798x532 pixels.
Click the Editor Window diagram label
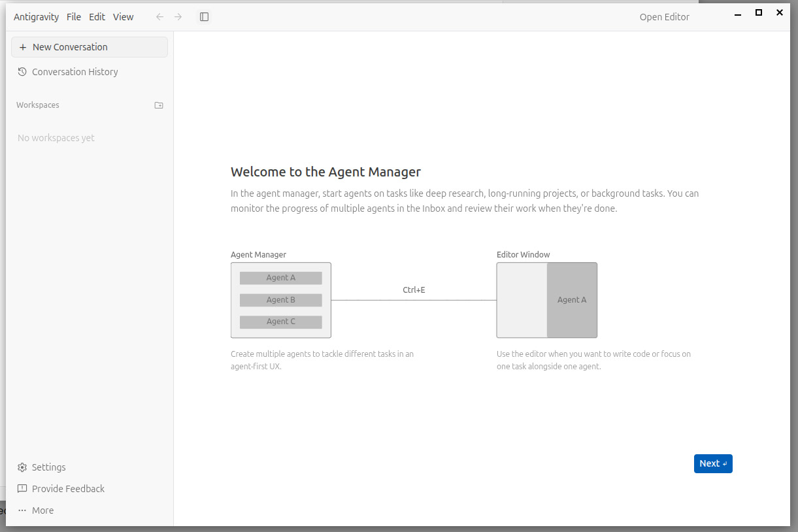click(524, 255)
